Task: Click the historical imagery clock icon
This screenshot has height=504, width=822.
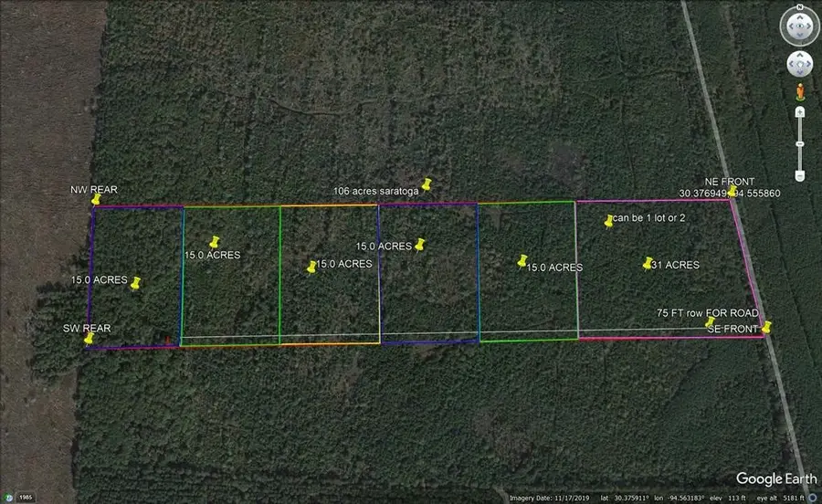Action: point(8,498)
